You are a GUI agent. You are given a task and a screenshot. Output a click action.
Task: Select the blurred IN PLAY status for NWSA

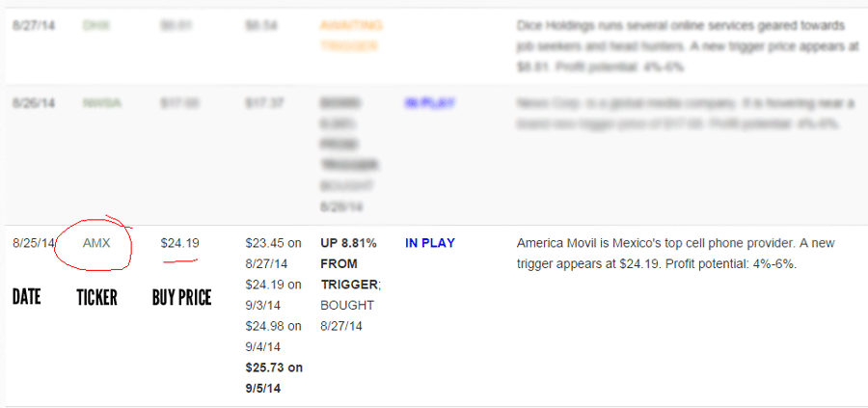coord(429,103)
